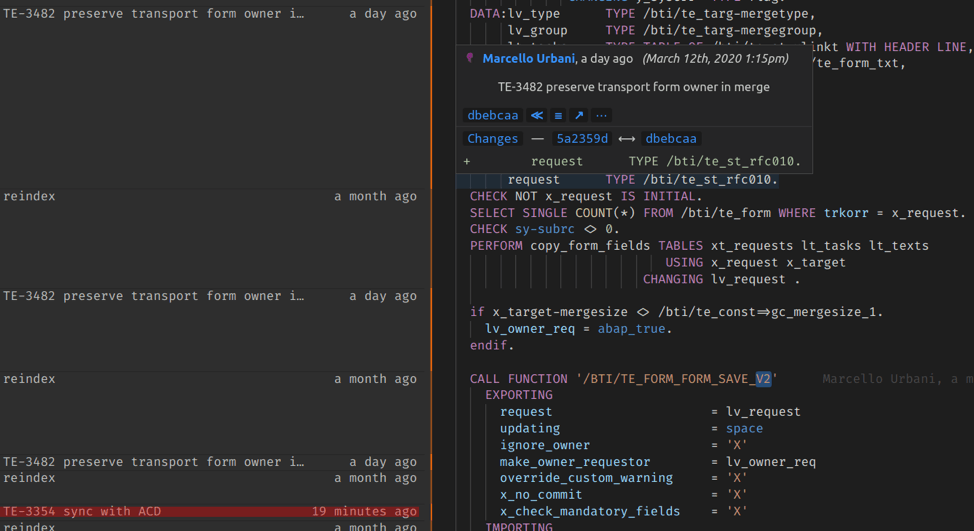Click dbebcaa link after the ⟷ arrow
Image resolution: width=974 pixels, height=531 pixels.
coord(671,138)
